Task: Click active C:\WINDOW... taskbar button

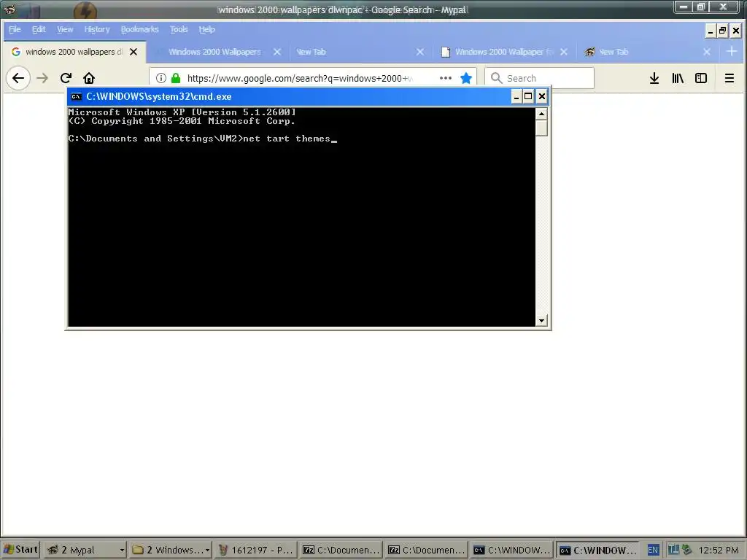Action: (x=597, y=550)
